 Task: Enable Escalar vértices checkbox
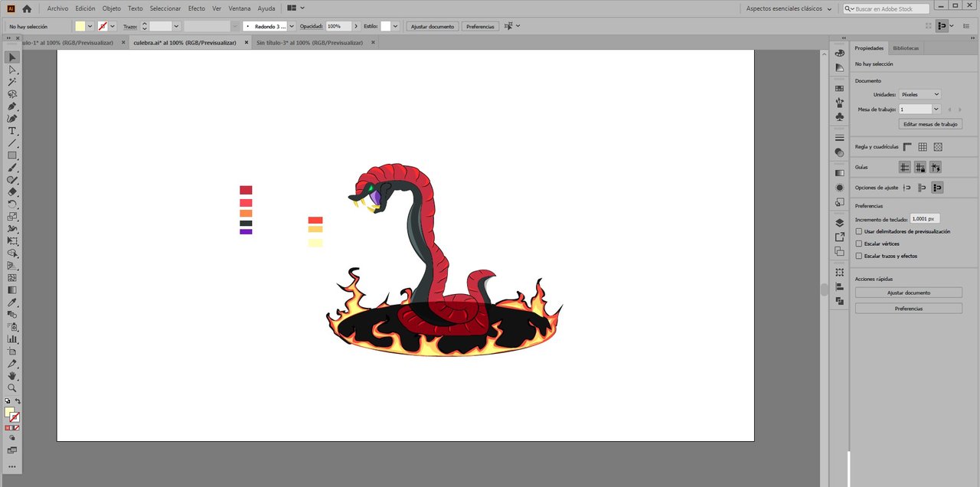coord(859,243)
